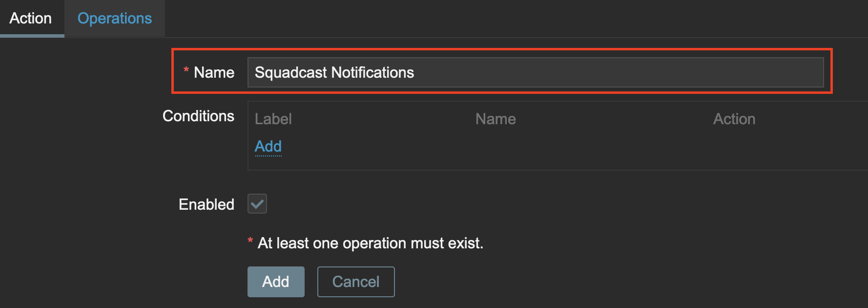Click the 'At least one operation must exist' text

click(371, 243)
